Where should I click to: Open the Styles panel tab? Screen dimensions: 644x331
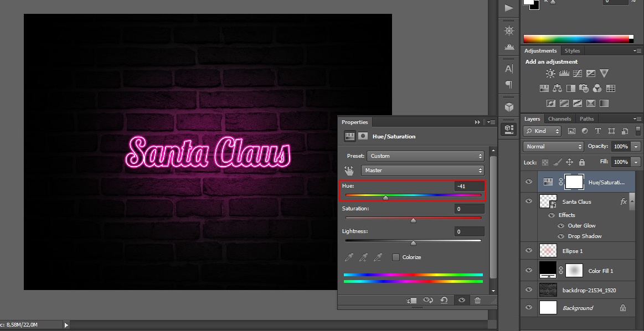tap(572, 51)
